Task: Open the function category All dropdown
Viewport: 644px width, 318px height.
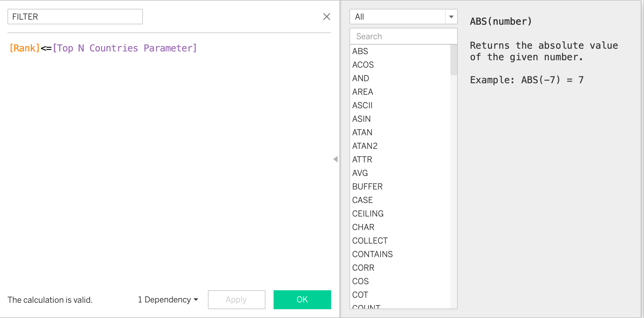Action: pos(451,17)
